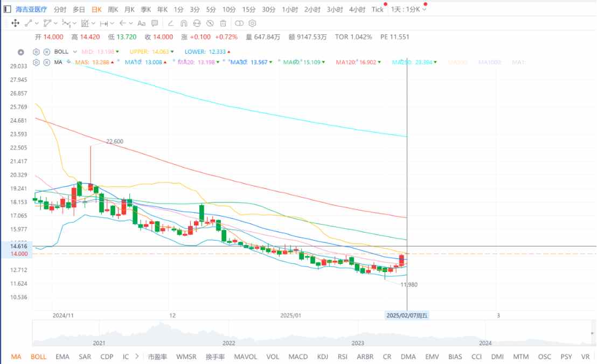Viewport: 597px width, 364px height.
Task: Click the RSI indicator button
Action: (x=343, y=356)
